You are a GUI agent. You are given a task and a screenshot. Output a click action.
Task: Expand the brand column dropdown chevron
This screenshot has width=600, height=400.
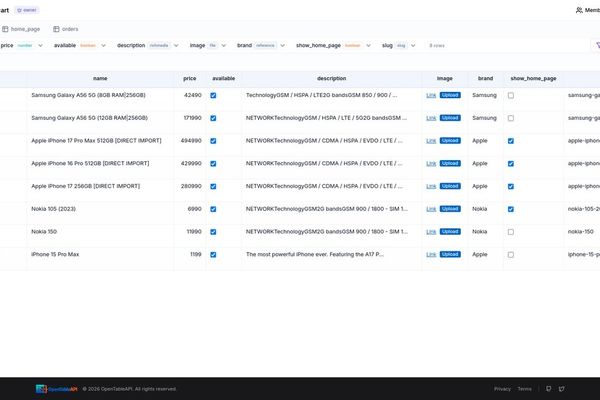[282, 46]
